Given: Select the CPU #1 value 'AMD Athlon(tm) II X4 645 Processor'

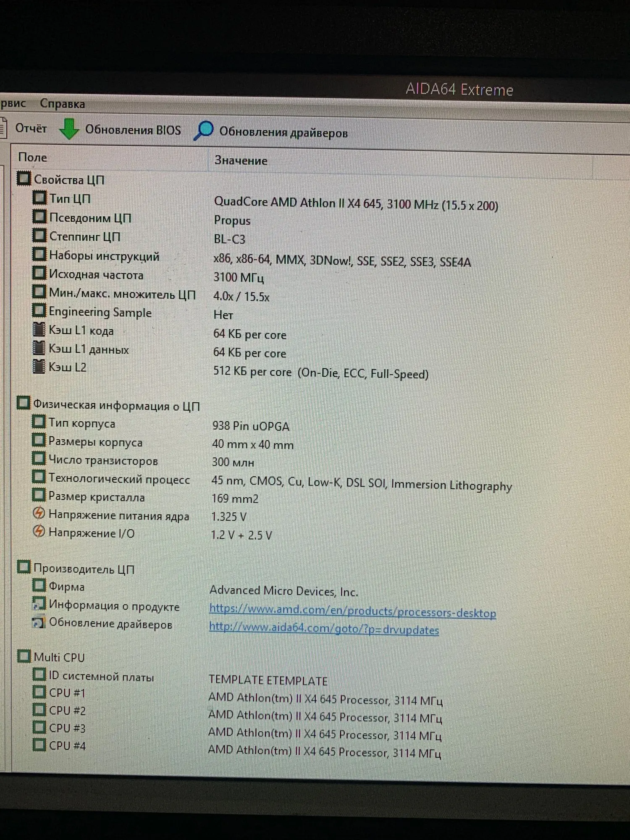Looking at the screenshot, I should click(325, 698).
